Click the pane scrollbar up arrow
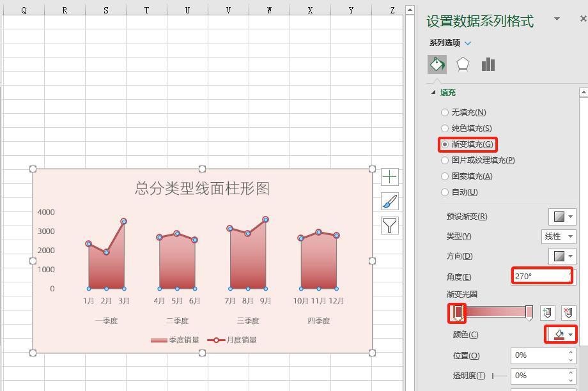The image size is (588, 391). (584, 92)
